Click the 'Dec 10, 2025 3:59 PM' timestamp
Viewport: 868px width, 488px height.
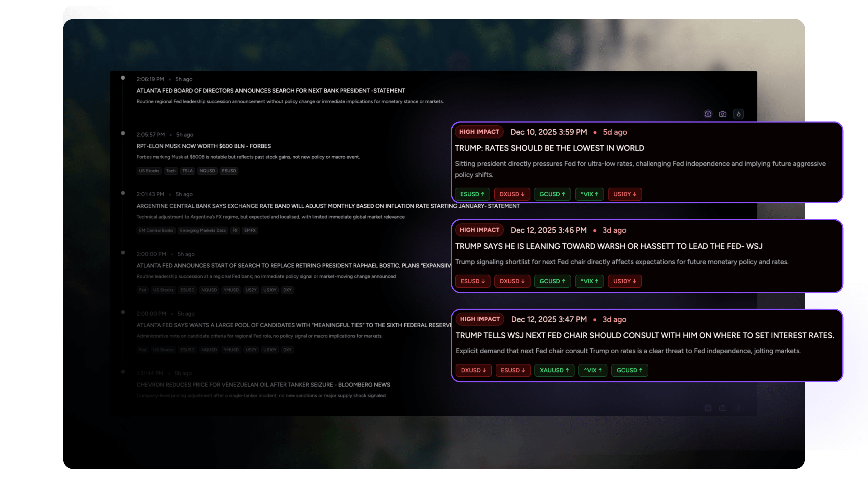pyautogui.click(x=549, y=132)
